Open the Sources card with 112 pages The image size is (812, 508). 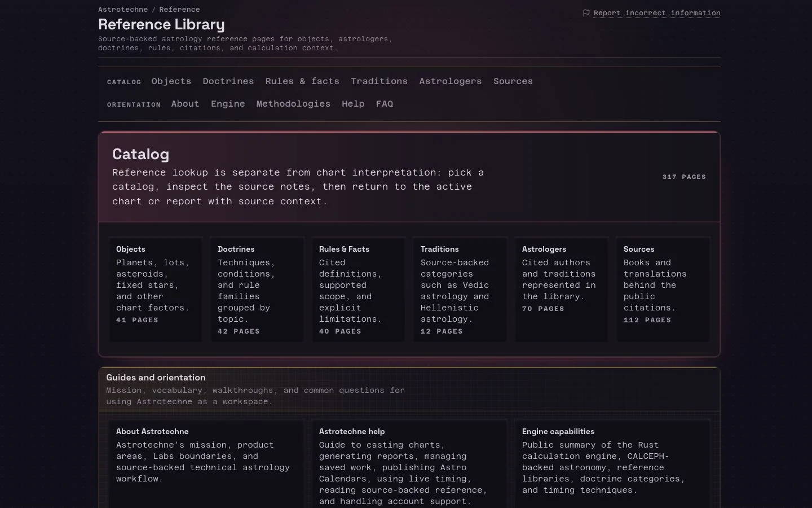[x=663, y=290]
